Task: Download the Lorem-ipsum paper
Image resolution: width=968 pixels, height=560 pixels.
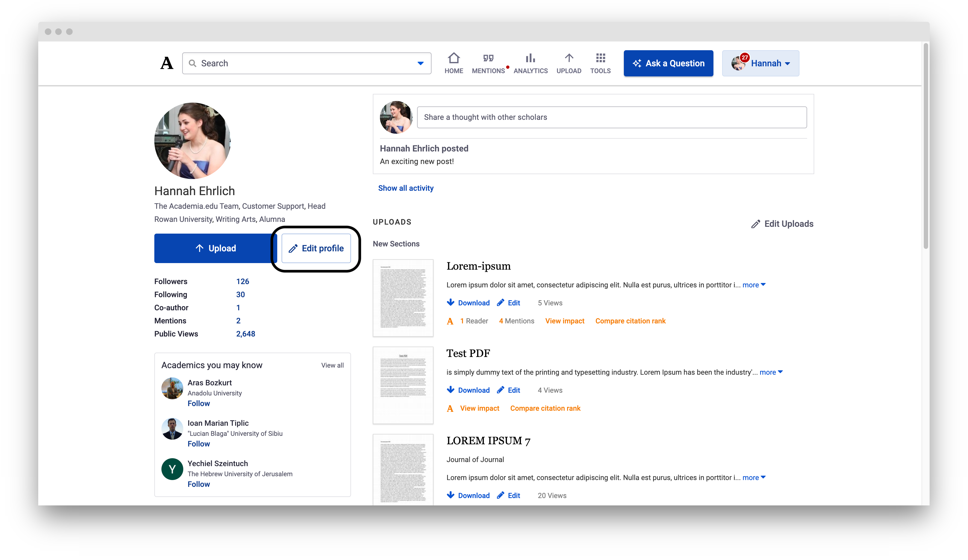Action: coord(468,303)
